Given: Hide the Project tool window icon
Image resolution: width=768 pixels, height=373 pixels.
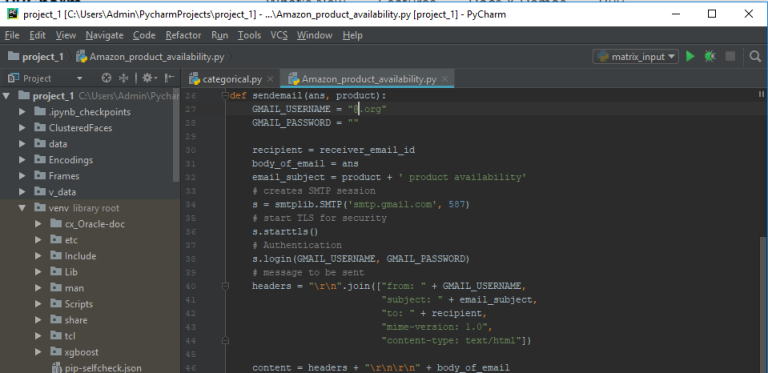Looking at the screenshot, I should 169,78.
